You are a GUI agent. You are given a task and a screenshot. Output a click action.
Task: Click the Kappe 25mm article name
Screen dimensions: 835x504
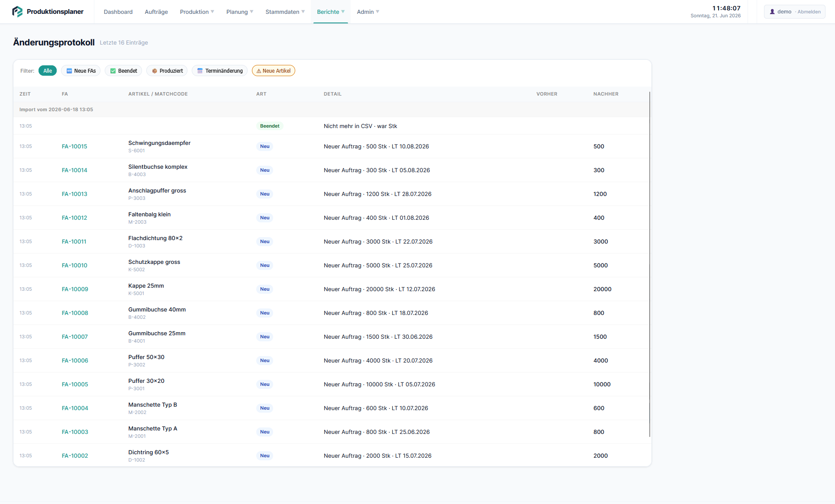146,286
